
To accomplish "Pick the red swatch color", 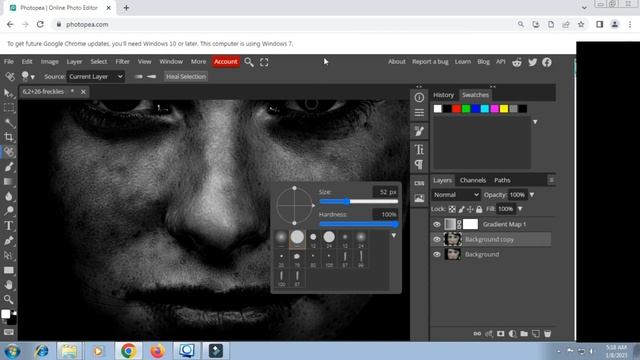I will click(x=456, y=109).
